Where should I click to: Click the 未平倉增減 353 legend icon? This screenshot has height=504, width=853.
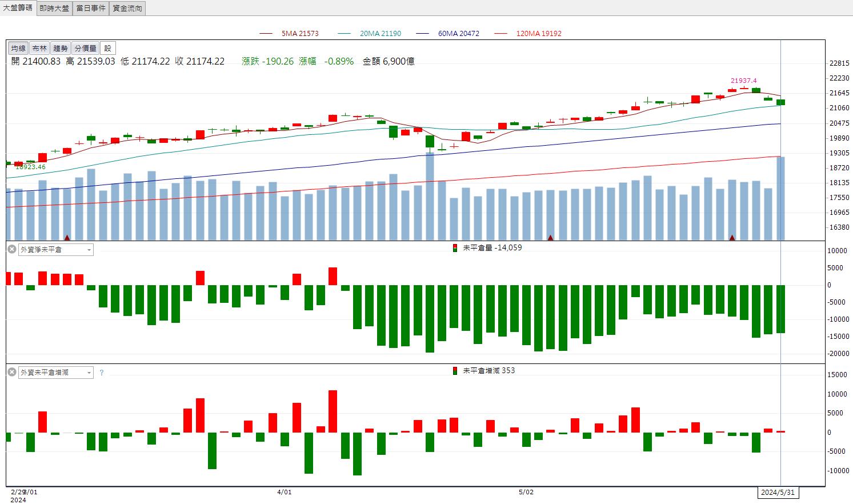(455, 371)
